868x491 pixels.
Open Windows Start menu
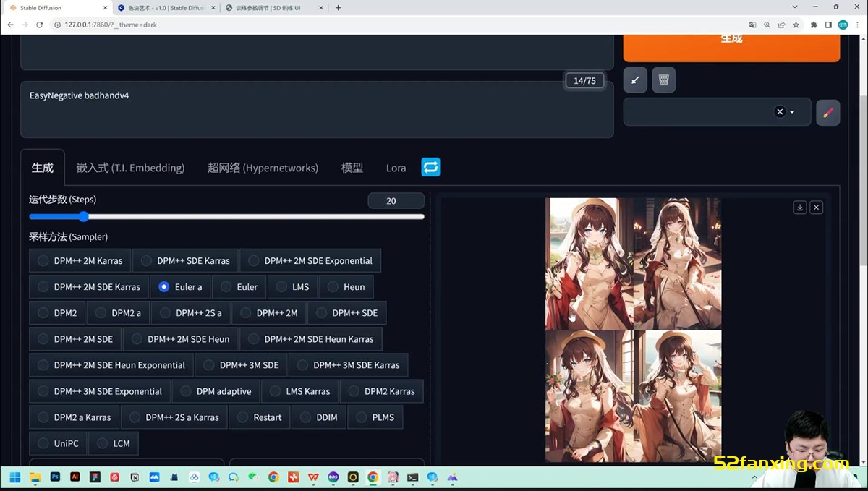14,477
